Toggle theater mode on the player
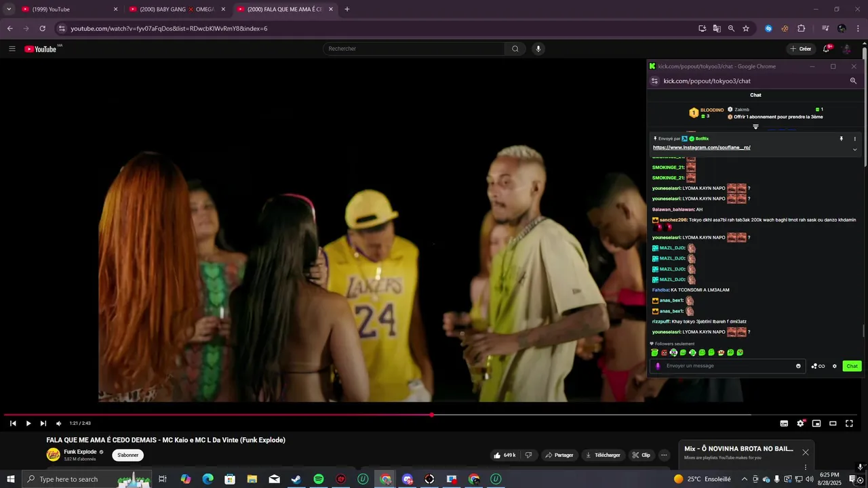Screen dimensions: 868x488 click(x=833, y=424)
